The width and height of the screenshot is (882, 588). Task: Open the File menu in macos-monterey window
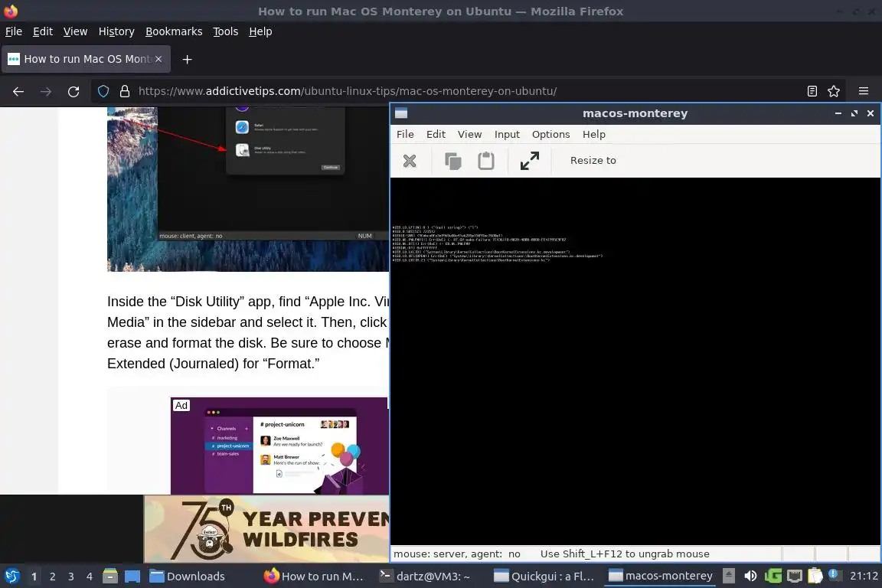coord(405,135)
